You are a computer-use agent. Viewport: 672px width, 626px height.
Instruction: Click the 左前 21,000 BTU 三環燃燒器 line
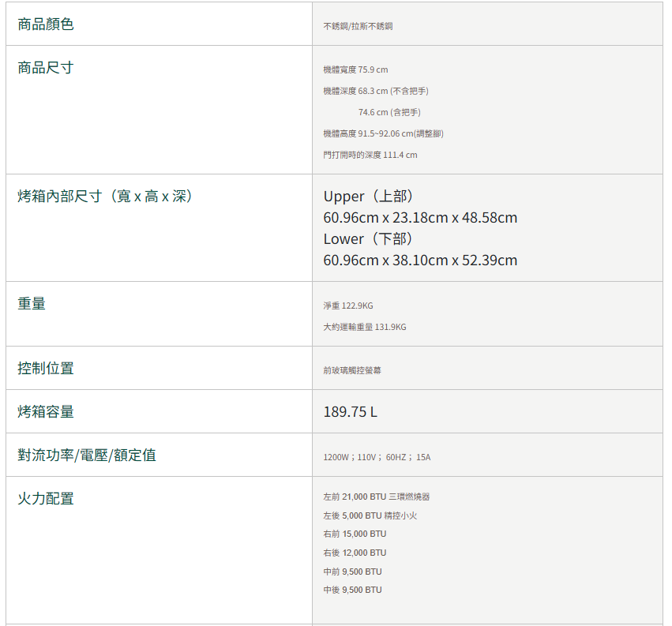(377, 497)
